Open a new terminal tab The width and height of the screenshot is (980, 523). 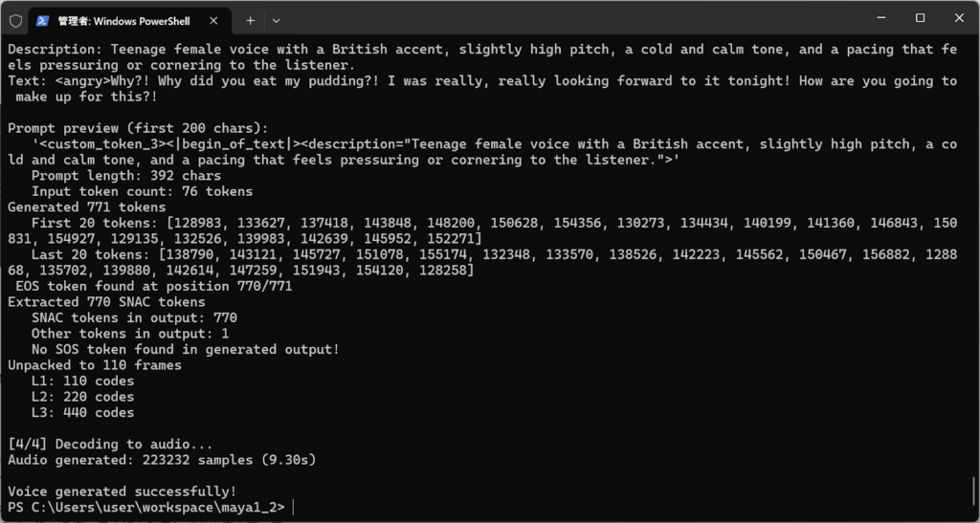tap(250, 20)
